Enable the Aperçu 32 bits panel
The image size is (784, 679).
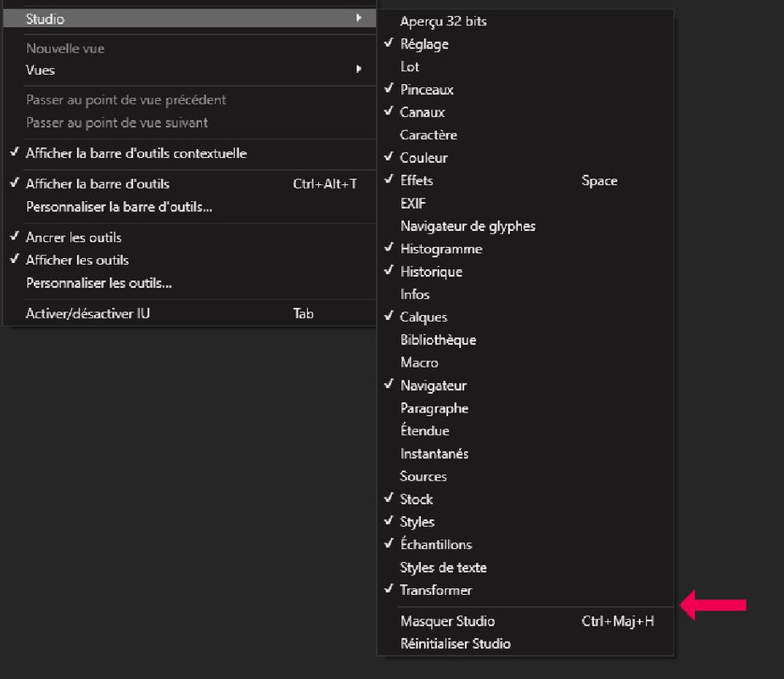[x=525, y=21]
